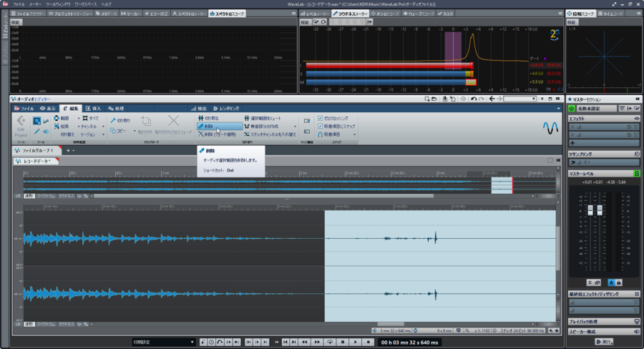
Task: Expand the 吸着項目 magnets dropdown arrow
Action: pos(354,134)
